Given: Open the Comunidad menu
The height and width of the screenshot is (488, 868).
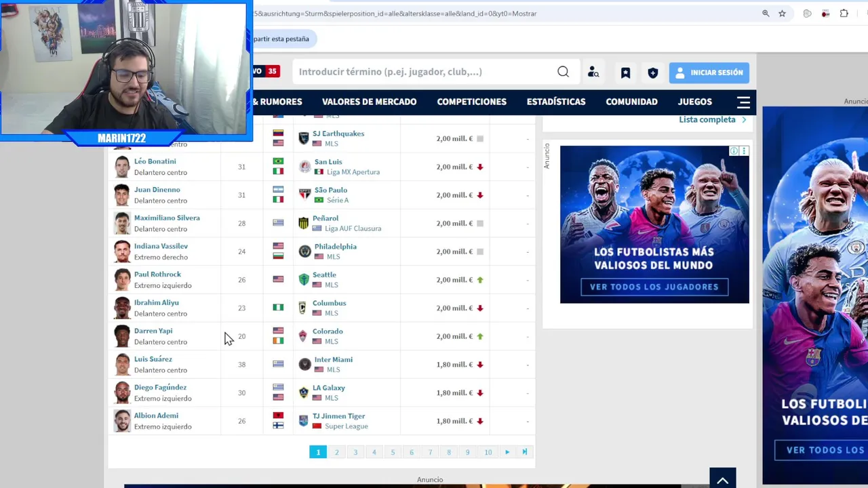Looking at the screenshot, I should (x=631, y=102).
